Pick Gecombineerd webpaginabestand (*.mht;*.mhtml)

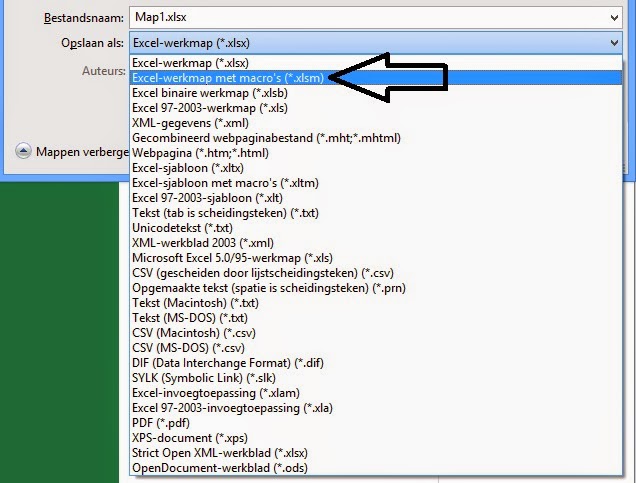point(376,138)
